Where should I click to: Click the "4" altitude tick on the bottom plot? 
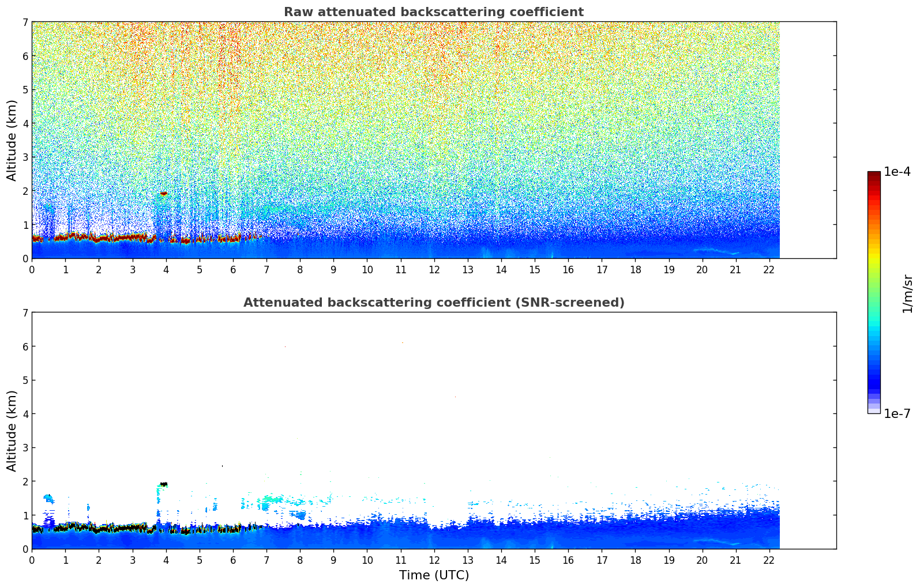click(25, 414)
